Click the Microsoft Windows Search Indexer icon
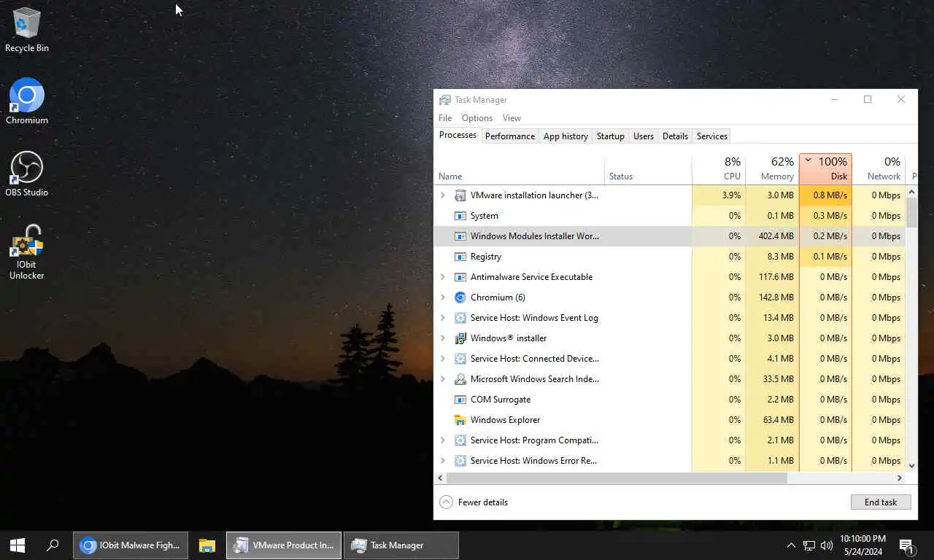 pos(460,379)
